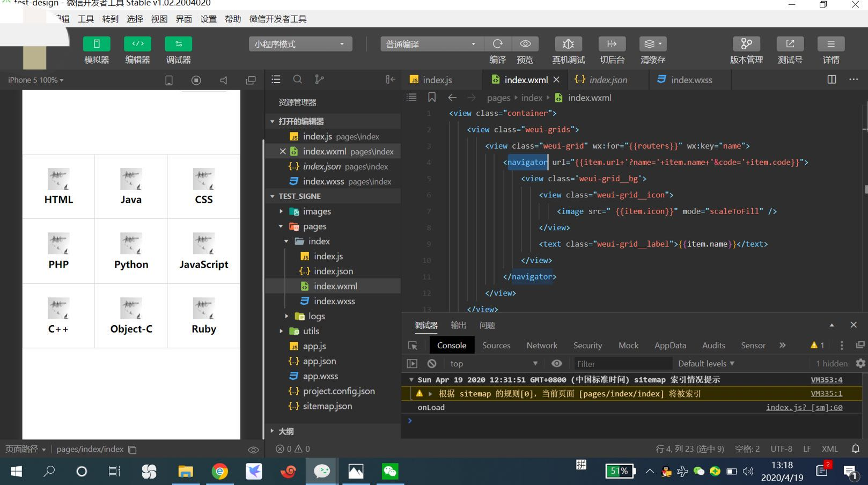Open the 清缓存 clear cache menu
Image resolution: width=868 pixels, height=485 pixels.
coord(653,44)
